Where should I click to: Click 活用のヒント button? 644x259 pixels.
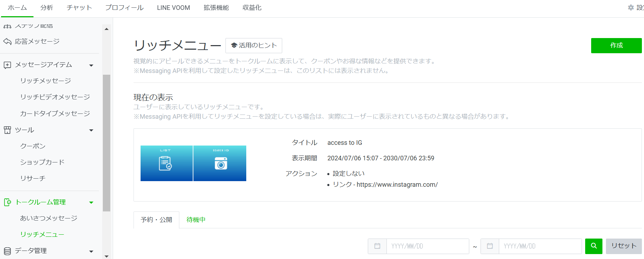(x=254, y=45)
